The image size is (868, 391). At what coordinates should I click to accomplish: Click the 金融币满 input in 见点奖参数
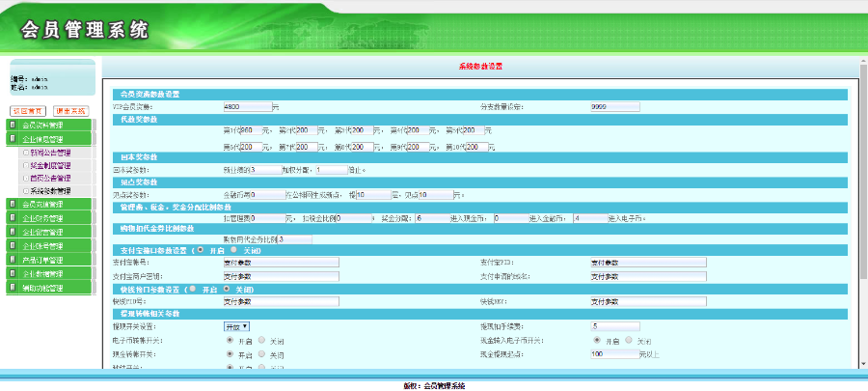[x=267, y=195]
